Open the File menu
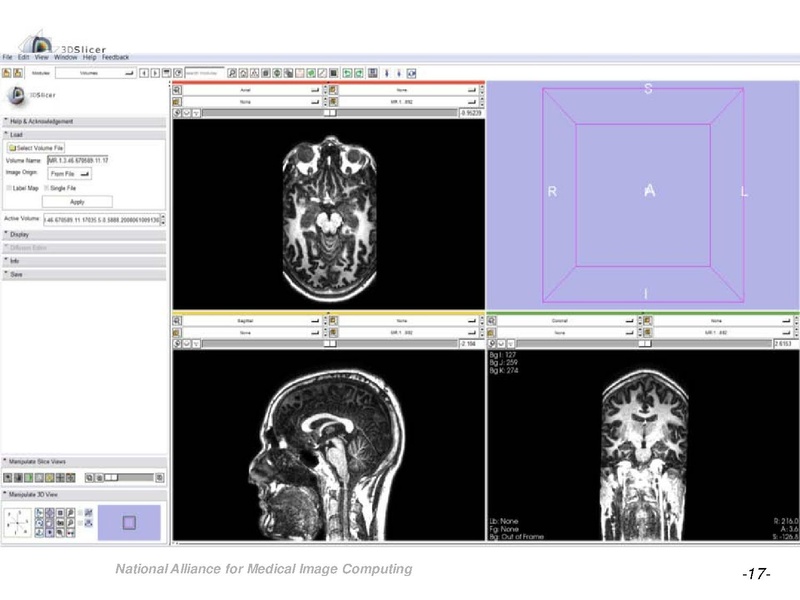This screenshot has width=800, height=600. [7, 57]
